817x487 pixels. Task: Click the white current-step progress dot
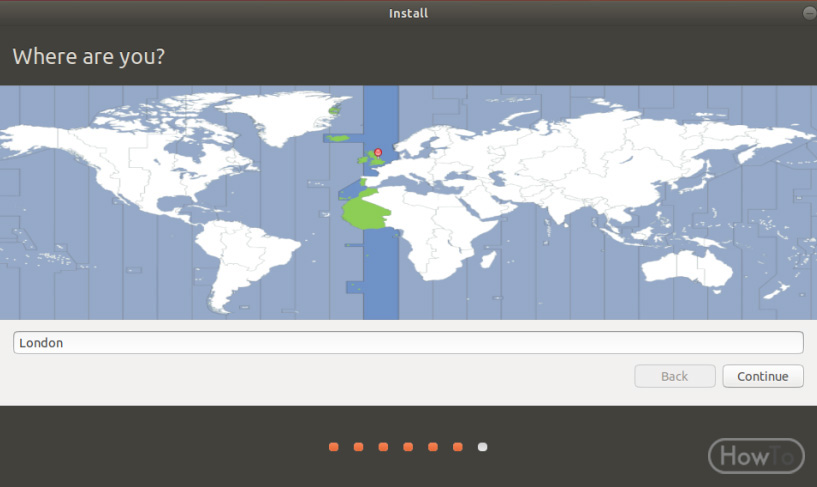[x=482, y=447]
